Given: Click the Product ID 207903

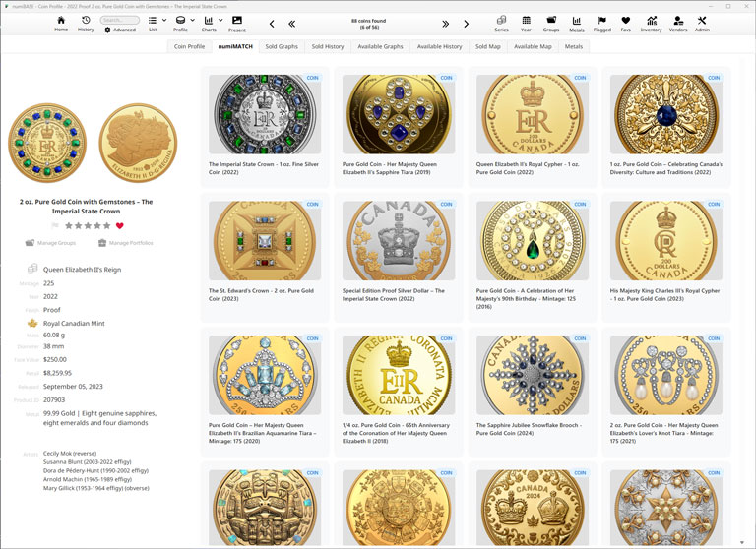Looking at the screenshot, I should pos(54,400).
